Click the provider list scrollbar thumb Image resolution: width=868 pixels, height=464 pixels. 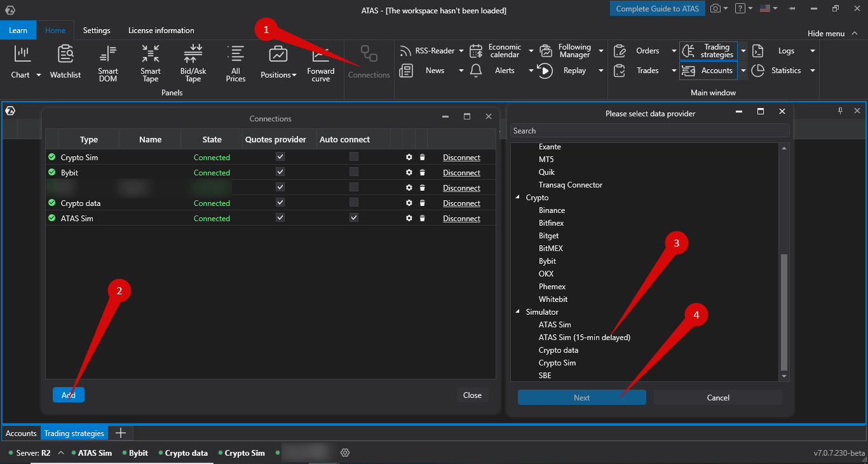pyautogui.click(x=784, y=311)
